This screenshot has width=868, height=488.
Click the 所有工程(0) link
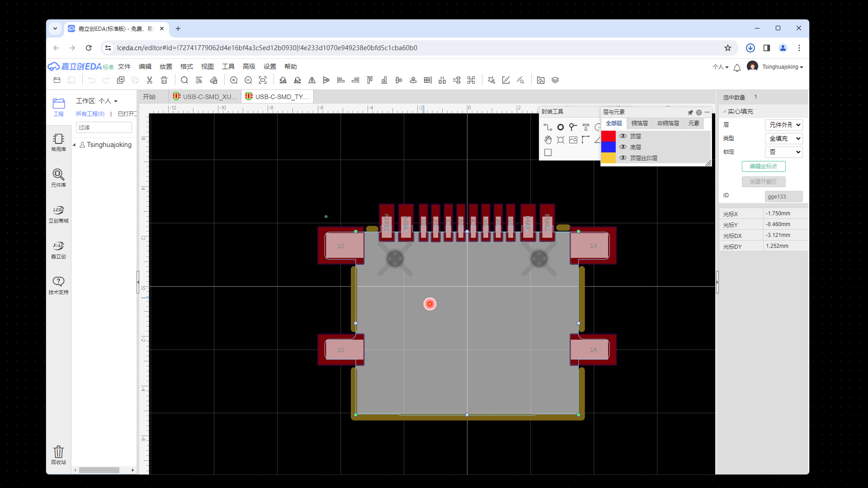point(90,114)
